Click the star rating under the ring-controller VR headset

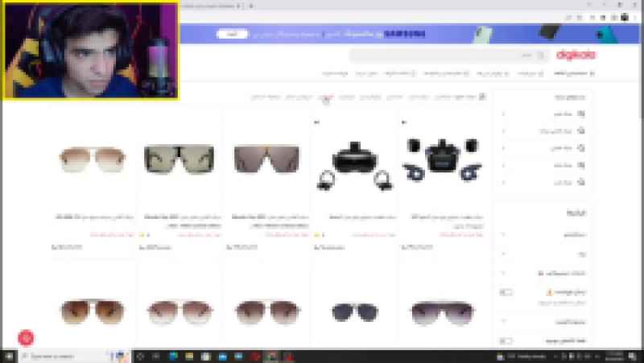pyautogui.click(x=319, y=235)
